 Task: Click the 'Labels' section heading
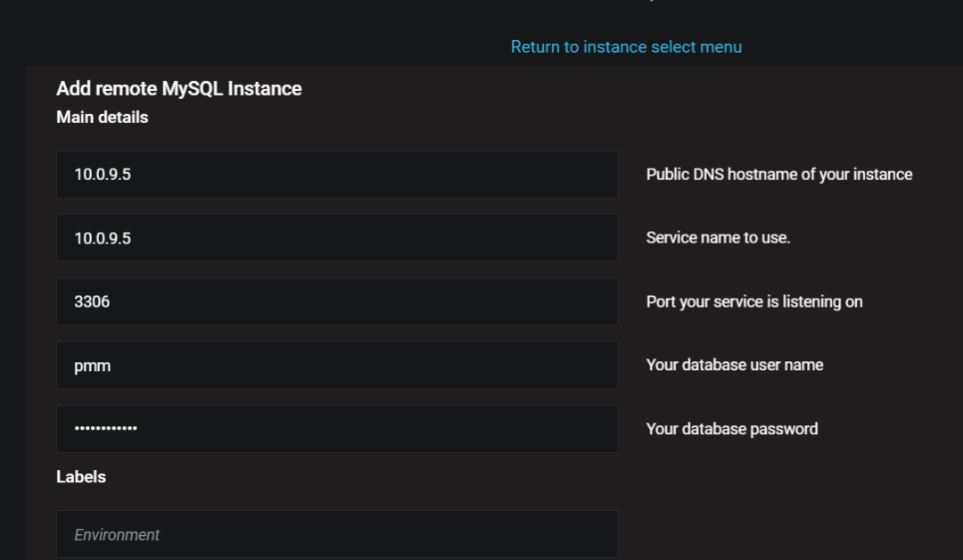[80, 477]
